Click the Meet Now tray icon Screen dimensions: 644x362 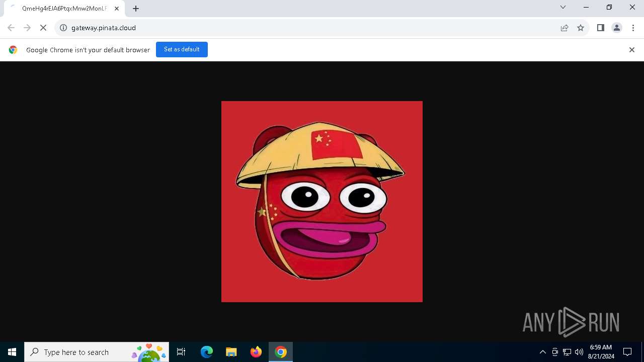(x=555, y=352)
